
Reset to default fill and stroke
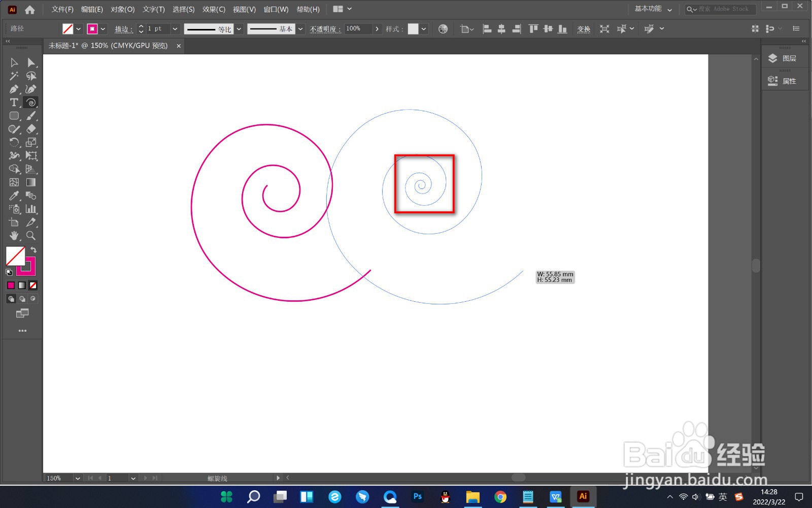[9, 272]
